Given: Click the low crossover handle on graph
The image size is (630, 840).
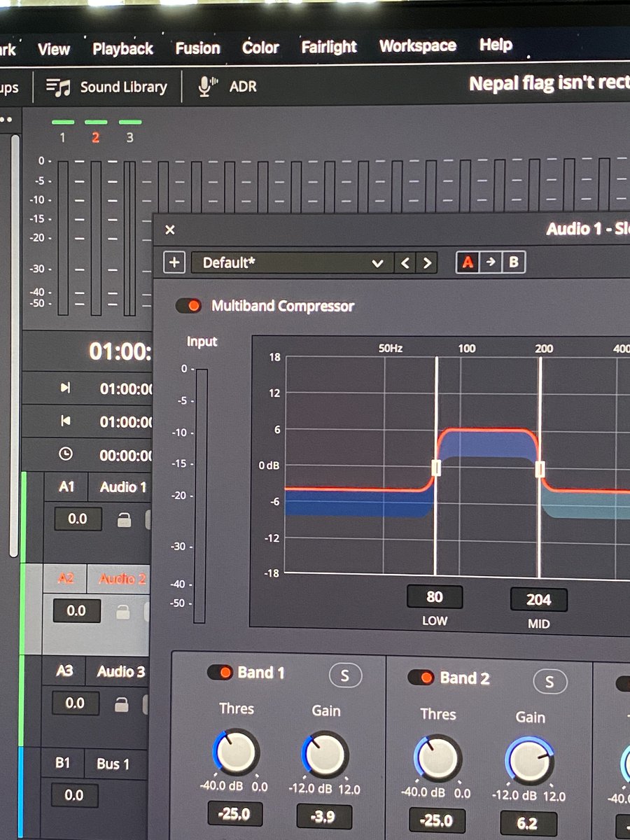Looking at the screenshot, I should pyautogui.click(x=436, y=468).
